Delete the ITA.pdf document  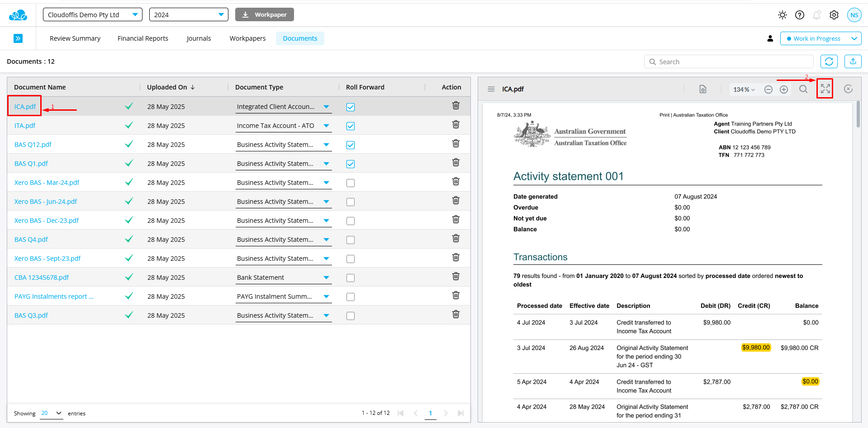coord(456,124)
